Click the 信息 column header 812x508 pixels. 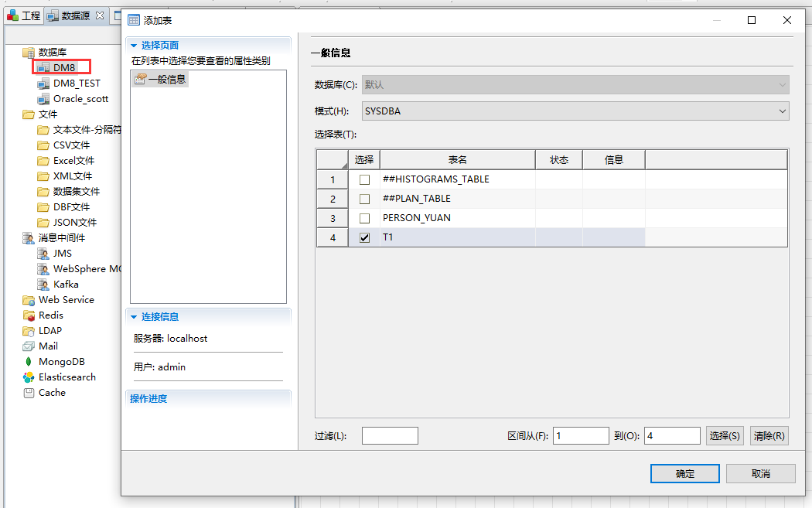pos(614,160)
